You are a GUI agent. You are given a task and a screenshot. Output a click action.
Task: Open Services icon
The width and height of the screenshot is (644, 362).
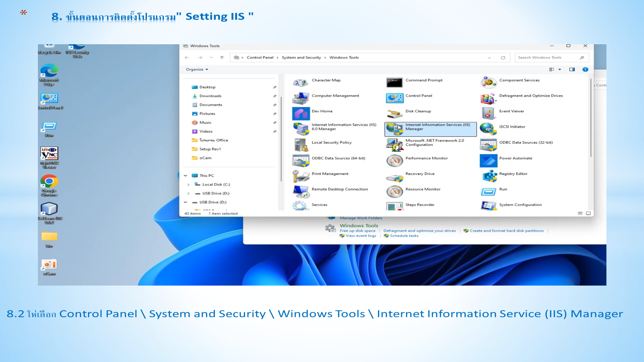(300, 205)
